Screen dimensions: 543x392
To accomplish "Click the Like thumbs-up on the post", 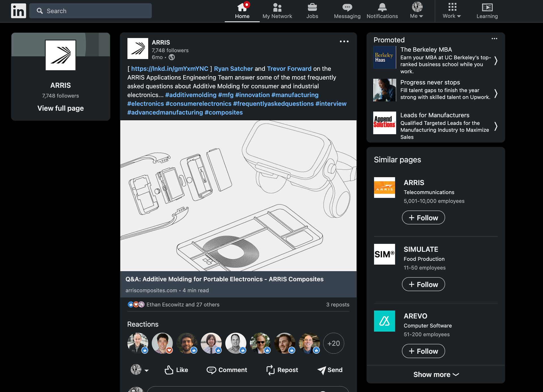I will coord(176,370).
